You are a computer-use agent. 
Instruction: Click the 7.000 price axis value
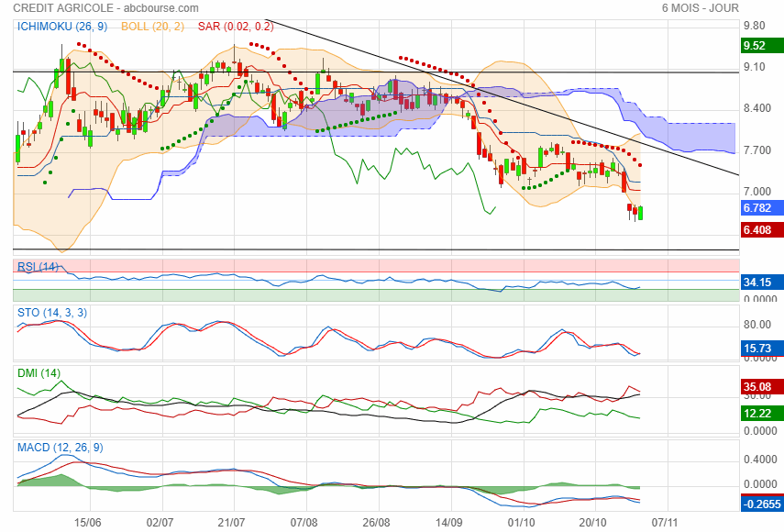757,192
